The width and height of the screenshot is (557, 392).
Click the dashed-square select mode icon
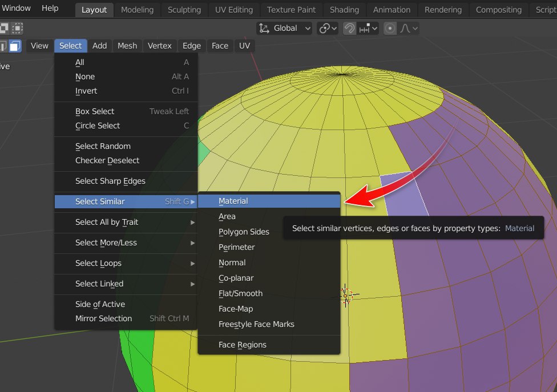[17, 28]
